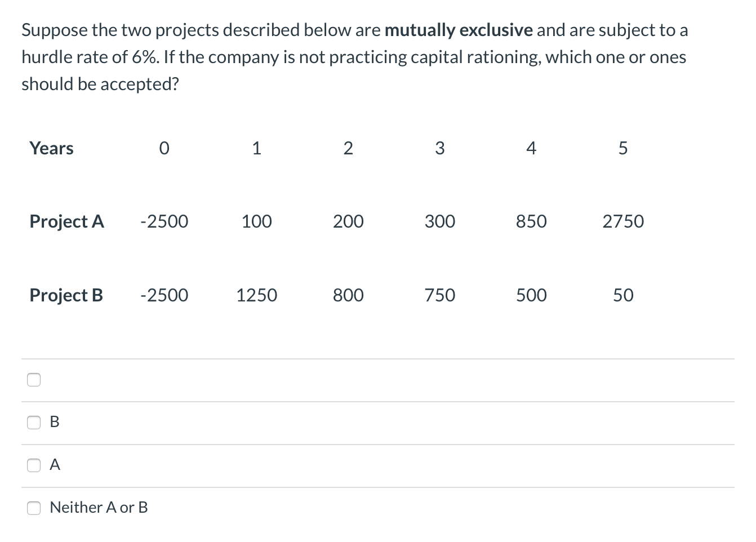Select the A answer label text
Viewport: 756px width, 542px height.
[54, 465]
